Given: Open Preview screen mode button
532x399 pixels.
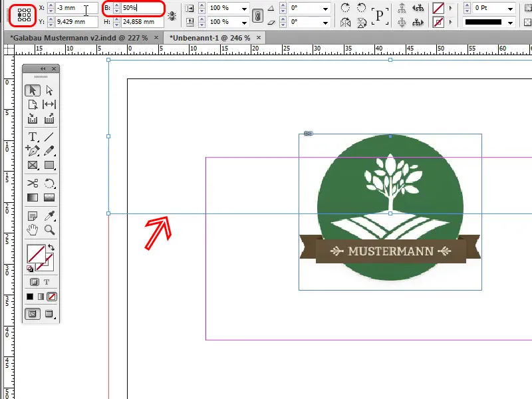Looking at the screenshot, I should click(49, 314).
